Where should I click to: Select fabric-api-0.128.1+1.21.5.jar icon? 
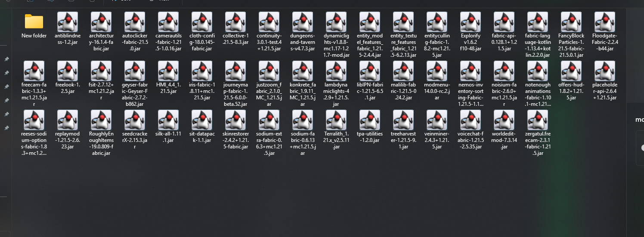[504, 22]
